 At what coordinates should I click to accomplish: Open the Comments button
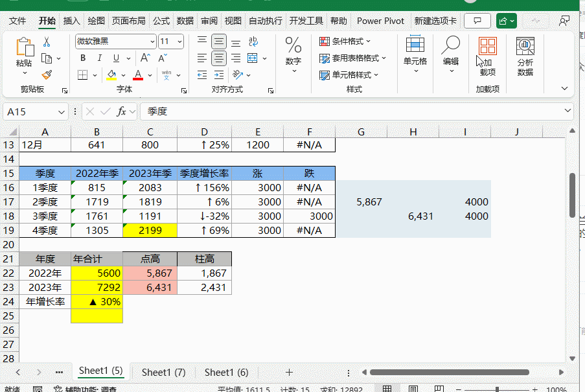tap(477, 21)
